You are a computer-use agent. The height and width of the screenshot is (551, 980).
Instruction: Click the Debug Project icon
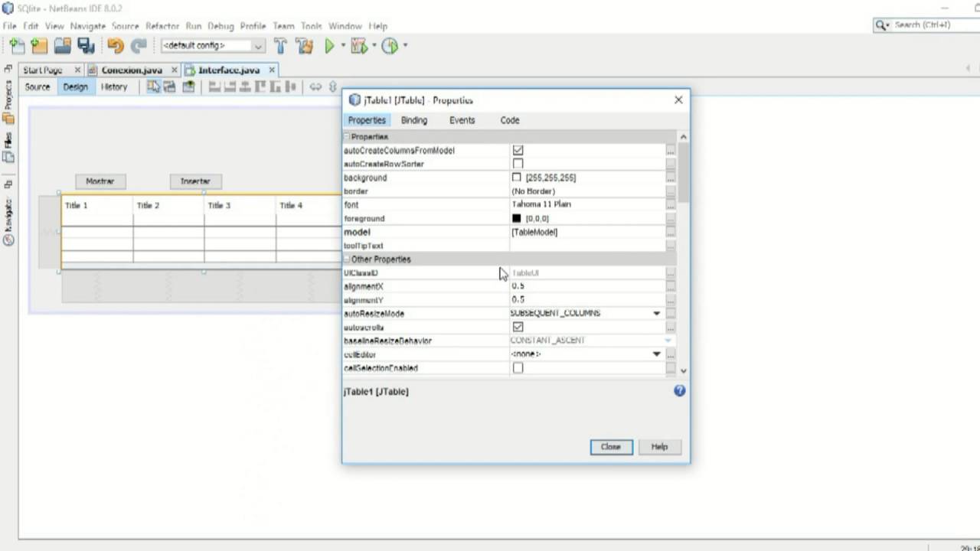359,46
